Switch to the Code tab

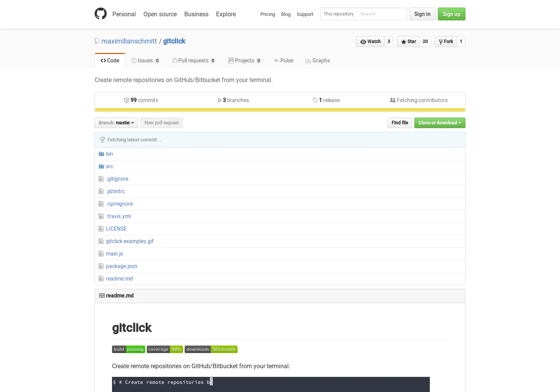110,60
